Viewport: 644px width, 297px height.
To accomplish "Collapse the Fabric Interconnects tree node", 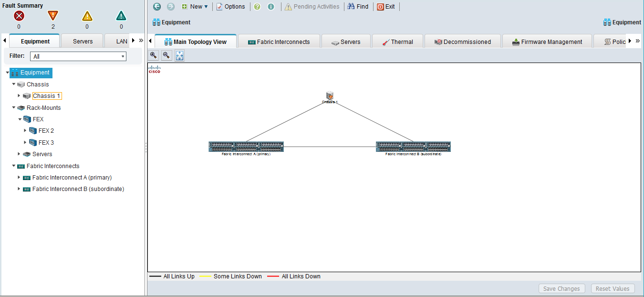I will [x=13, y=166].
